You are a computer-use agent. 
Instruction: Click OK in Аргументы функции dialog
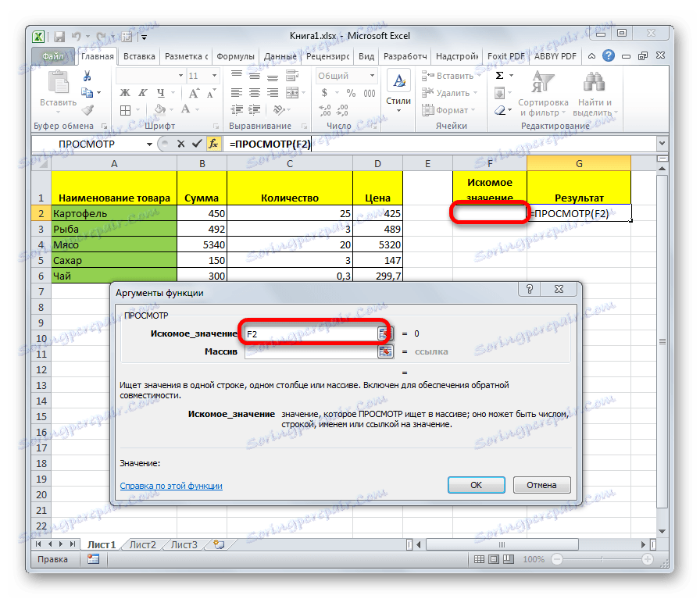tap(476, 485)
